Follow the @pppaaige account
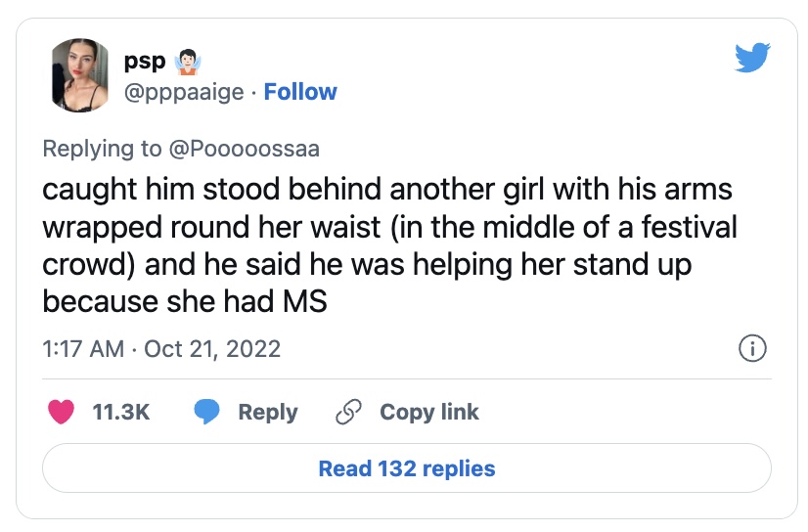The height and width of the screenshot is (532, 808). pyautogui.click(x=300, y=92)
